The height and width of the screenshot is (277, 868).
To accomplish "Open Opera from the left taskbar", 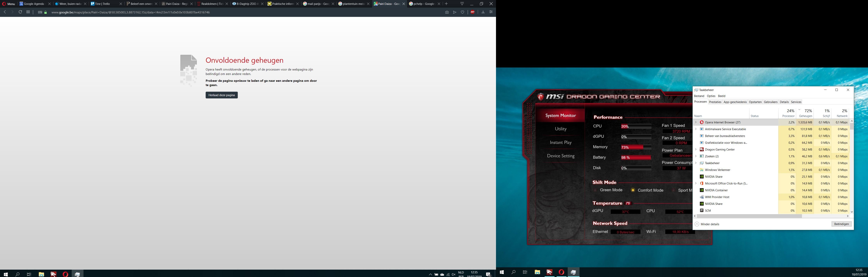I will coord(65,274).
